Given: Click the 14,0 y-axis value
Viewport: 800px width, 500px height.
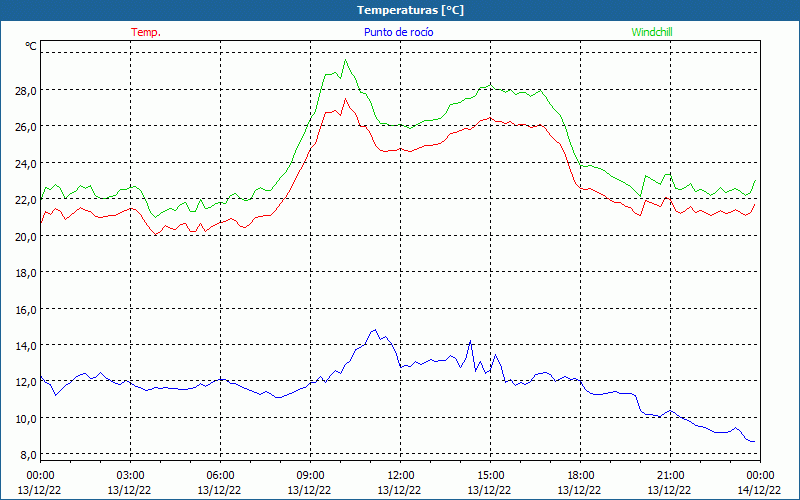Looking at the screenshot, I should pyautogui.click(x=26, y=345).
